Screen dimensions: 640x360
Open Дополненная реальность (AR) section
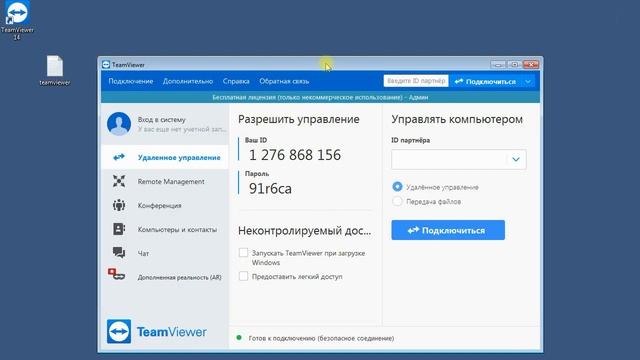click(165, 277)
